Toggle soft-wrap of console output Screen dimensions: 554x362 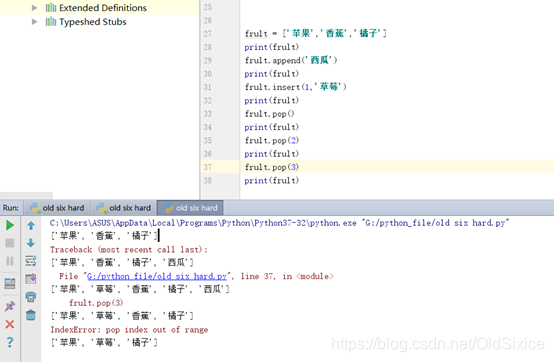31,261
